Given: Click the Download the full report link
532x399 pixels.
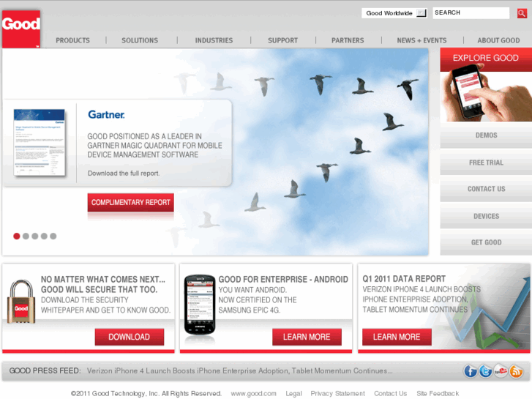Looking at the screenshot, I should (x=124, y=174).
